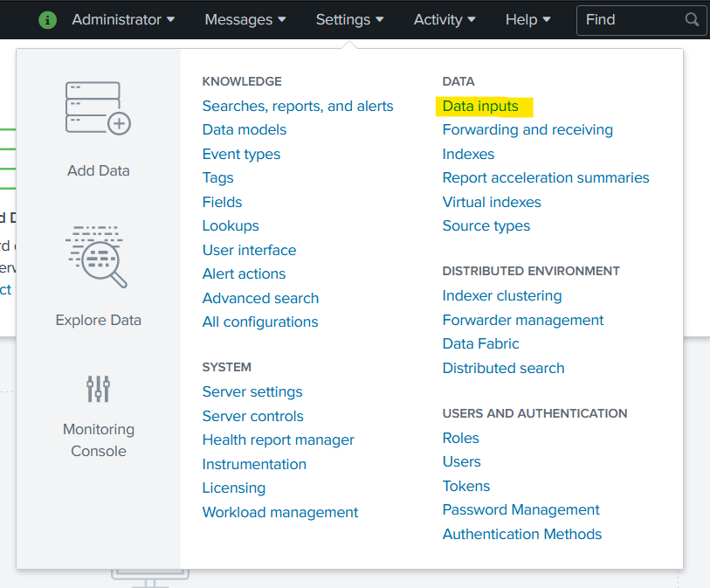Open Instrumentation settings

(254, 464)
